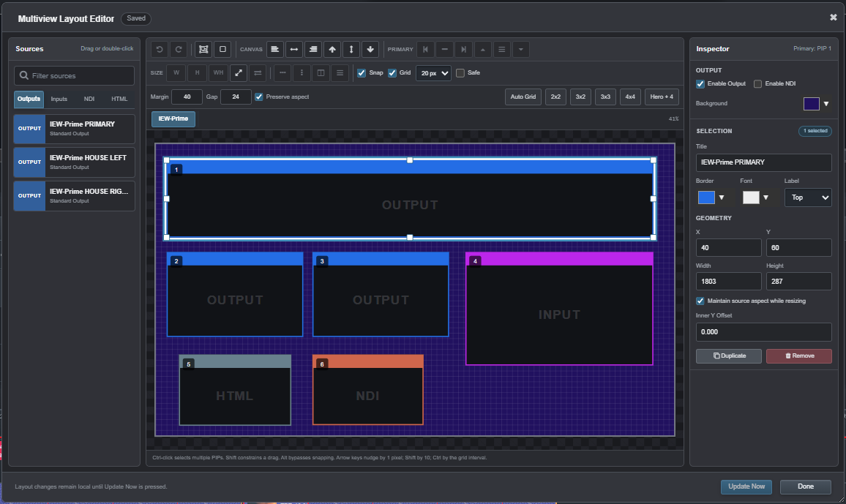Viewport: 846px width, 504px height.
Task: Click the Margin input field
Action: (187, 97)
